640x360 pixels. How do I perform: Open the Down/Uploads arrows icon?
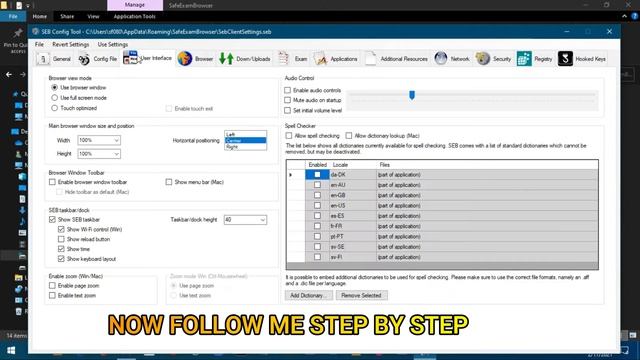click(226, 59)
